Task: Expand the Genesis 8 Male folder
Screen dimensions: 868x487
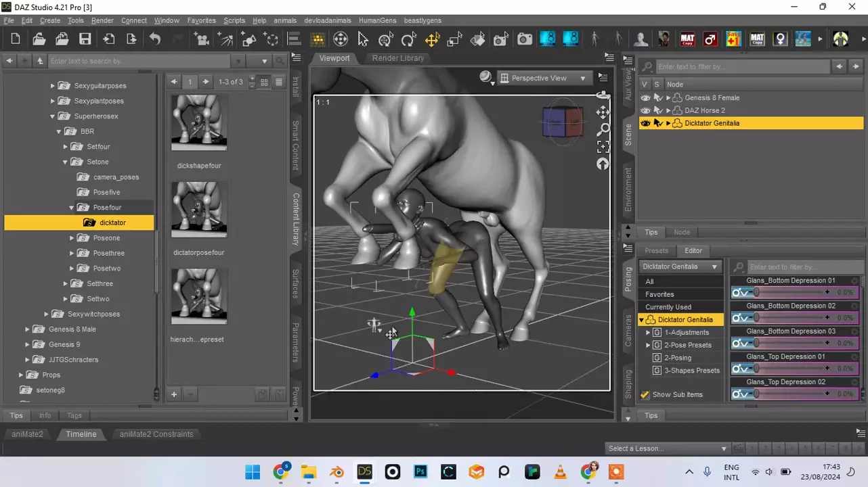Action: coord(27,329)
